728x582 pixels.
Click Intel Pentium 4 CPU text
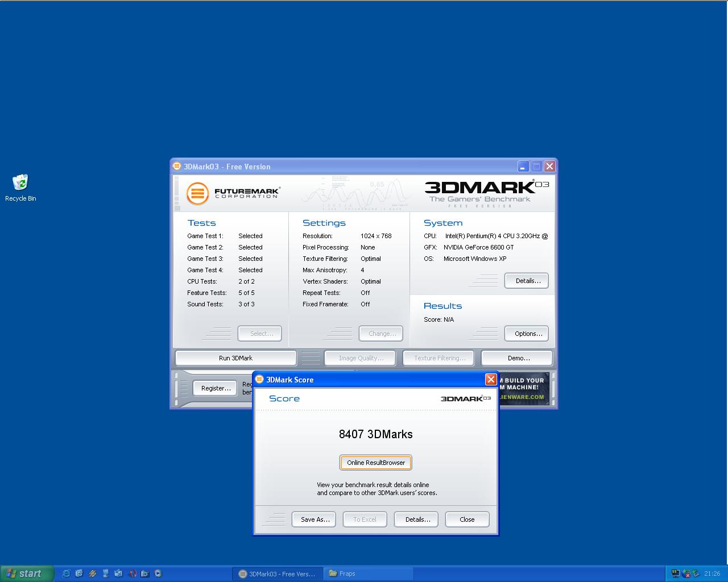497,236
